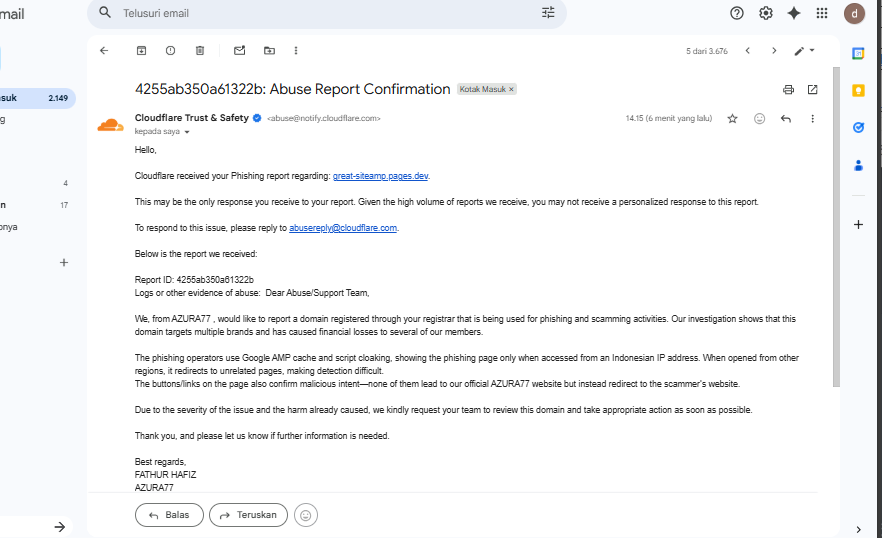Print this email conversation
The height and width of the screenshot is (538, 882).
[789, 89]
